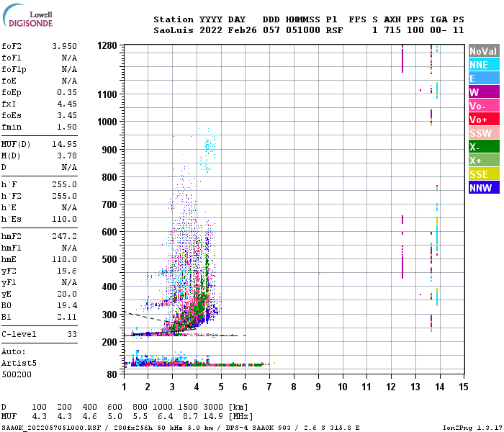Click the 4 MHz x-axis label
This screenshot has height=432, width=504.
pos(197,387)
